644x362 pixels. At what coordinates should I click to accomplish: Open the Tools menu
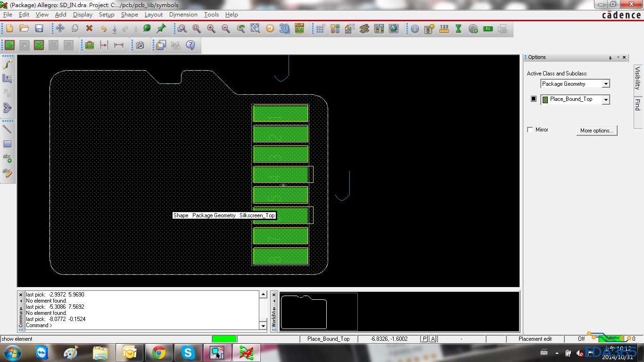click(211, 15)
